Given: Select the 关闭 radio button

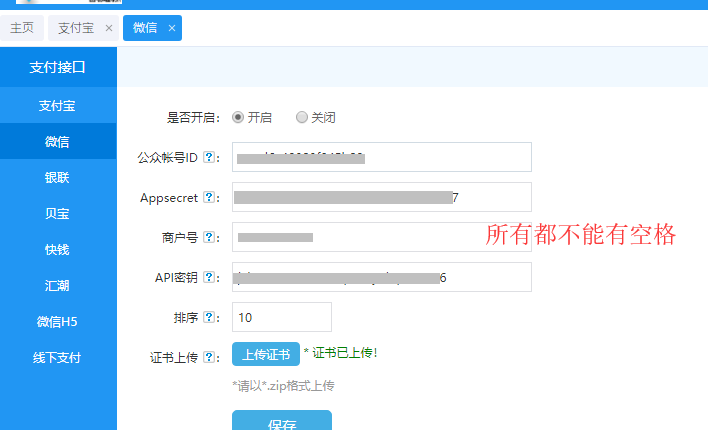Looking at the screenshot, I should tap(302, 117).
